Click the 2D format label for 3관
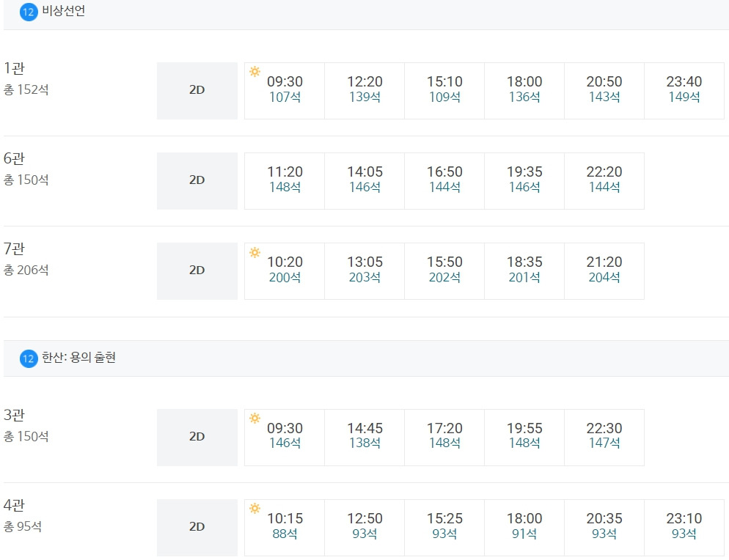Screen dimensions: 729x560 [197, 438]
